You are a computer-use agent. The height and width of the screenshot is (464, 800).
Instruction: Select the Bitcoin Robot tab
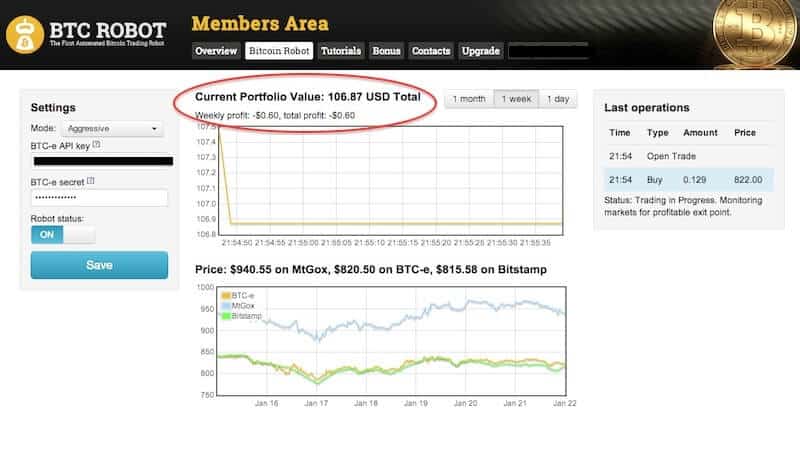click(279, 51)
